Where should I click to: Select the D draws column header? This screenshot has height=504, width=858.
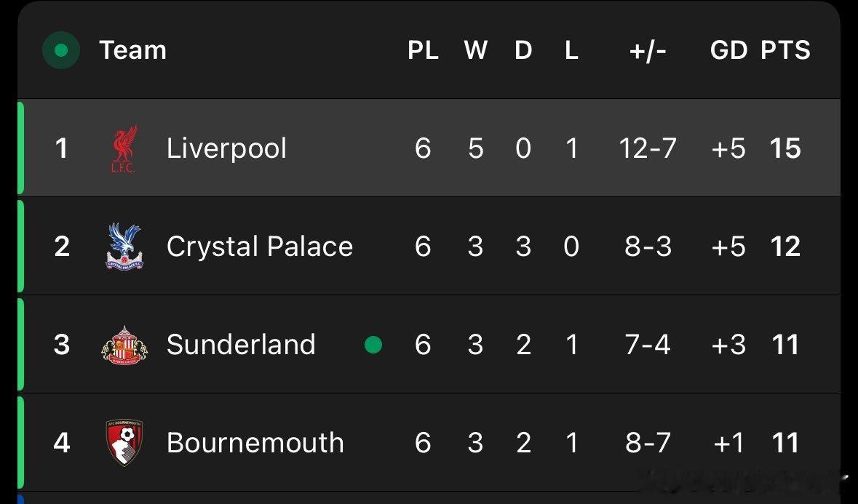(523, 50)
